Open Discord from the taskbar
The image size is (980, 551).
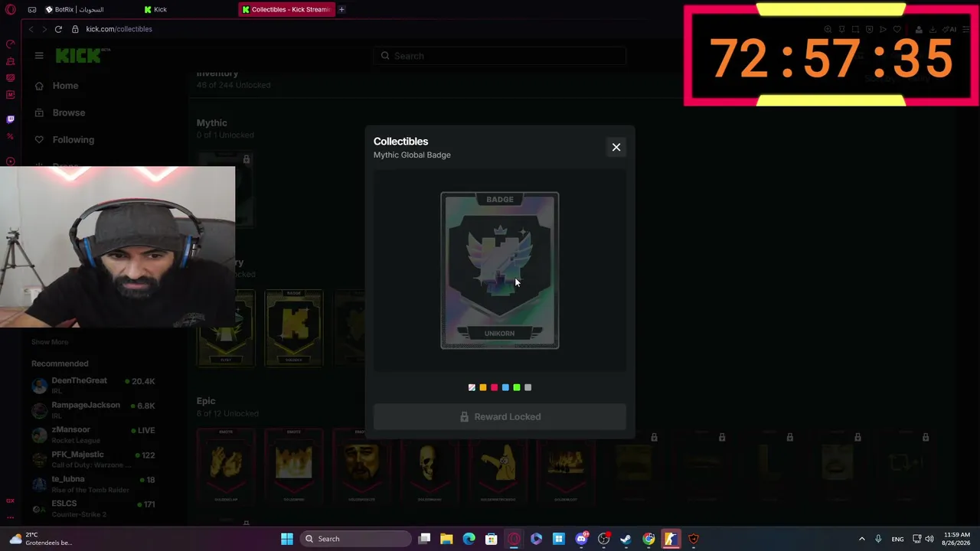[581, 539]
